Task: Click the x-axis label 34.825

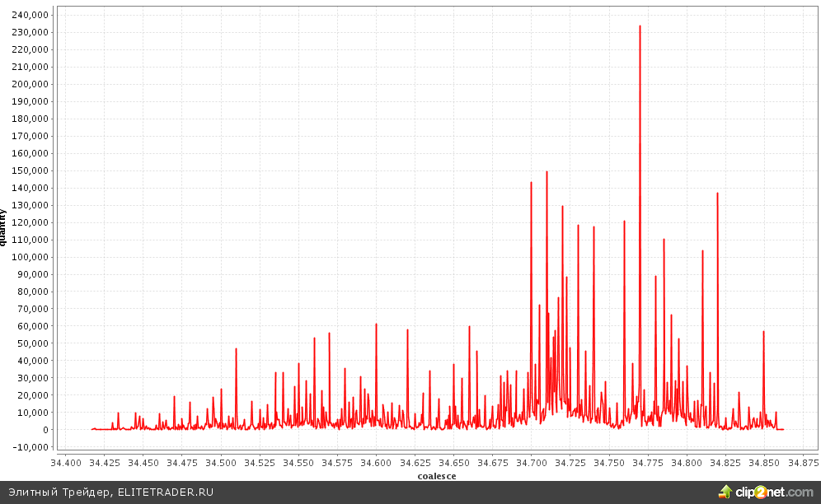Action: [725, 463]
